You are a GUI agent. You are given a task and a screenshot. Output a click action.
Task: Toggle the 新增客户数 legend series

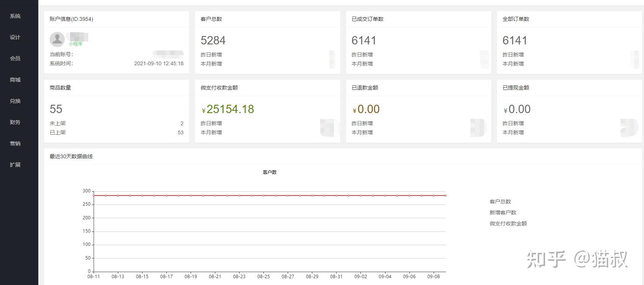coord(503,213)
